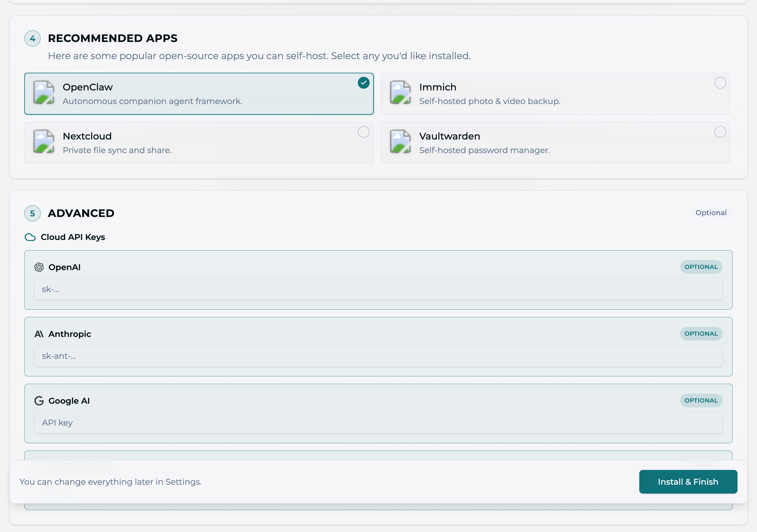Click the Advanced section Optional tag
The width and height of the screenshot is (757, 532).
[x=711, y=213]
